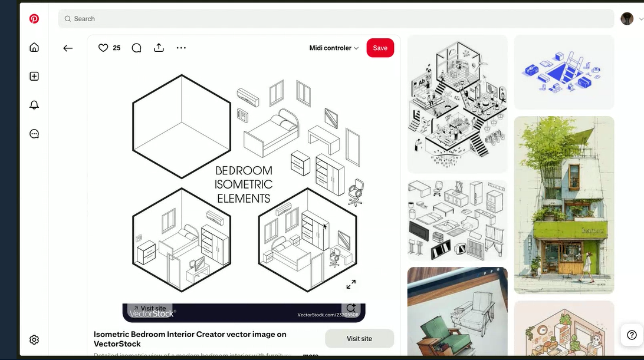Click the visual search lens icon on image
Image resolution: width=644 pixels, height=360 pixels.
point(351,308)
